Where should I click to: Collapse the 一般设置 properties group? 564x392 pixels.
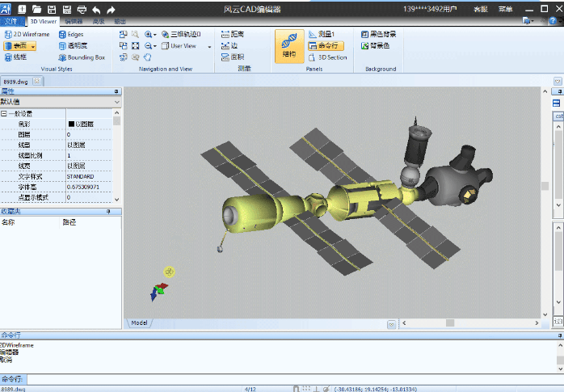pos(3,114)
